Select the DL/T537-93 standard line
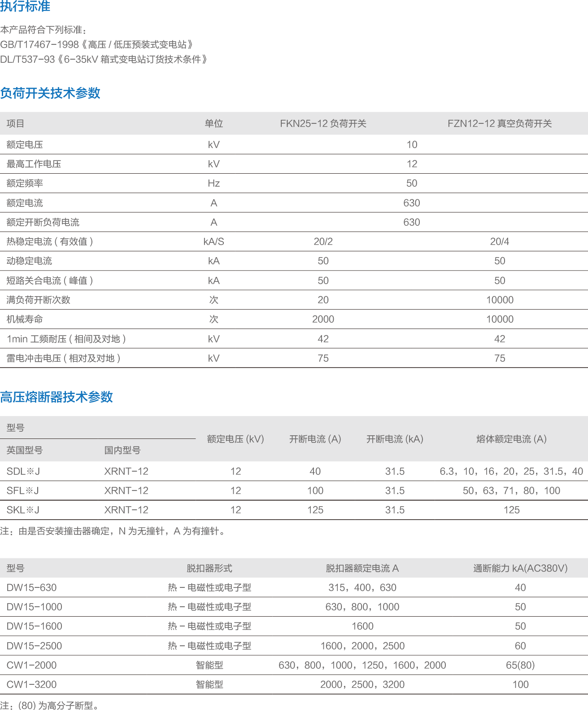588x710 pixels. 104,59
